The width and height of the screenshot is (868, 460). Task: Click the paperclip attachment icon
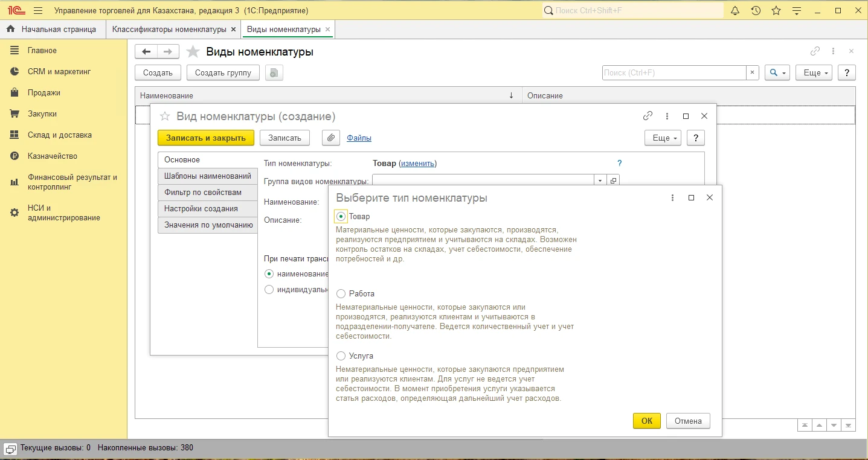click(x=330, y=138)
